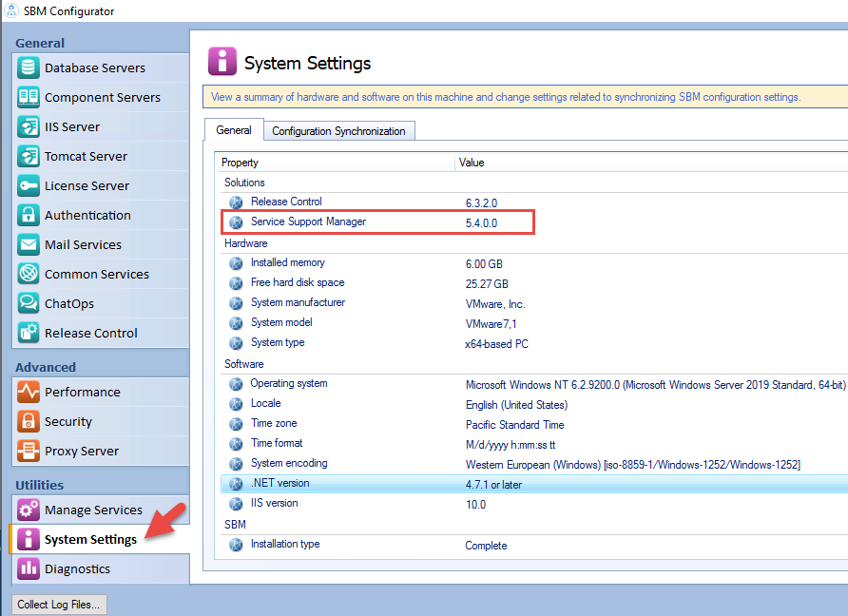The width and height of the screenshot is (848, 616).
Task: Open the Release Control sidebar icon
Action: [29, 333]
